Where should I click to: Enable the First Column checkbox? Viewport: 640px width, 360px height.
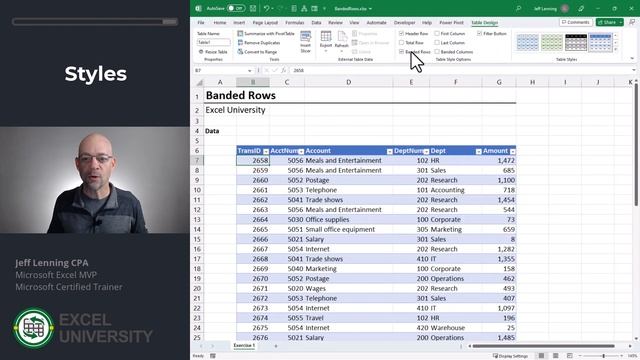pos(437,33)
